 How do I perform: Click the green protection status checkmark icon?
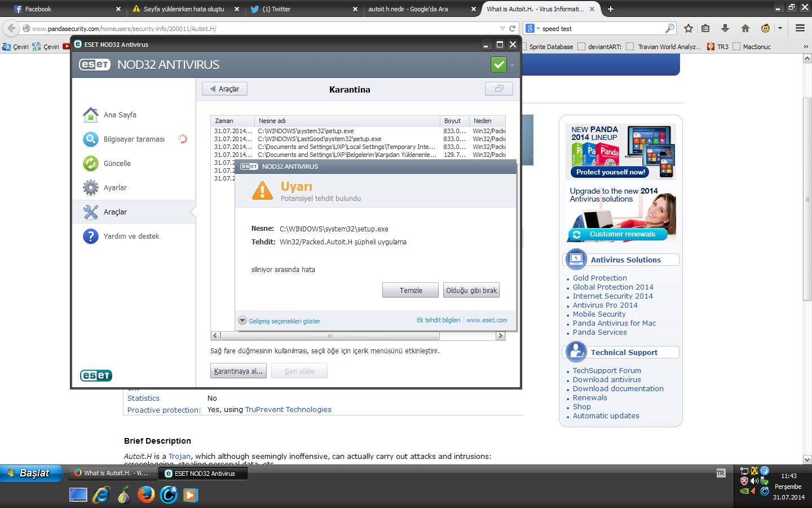pyautogui.click(x=498, y=65)
